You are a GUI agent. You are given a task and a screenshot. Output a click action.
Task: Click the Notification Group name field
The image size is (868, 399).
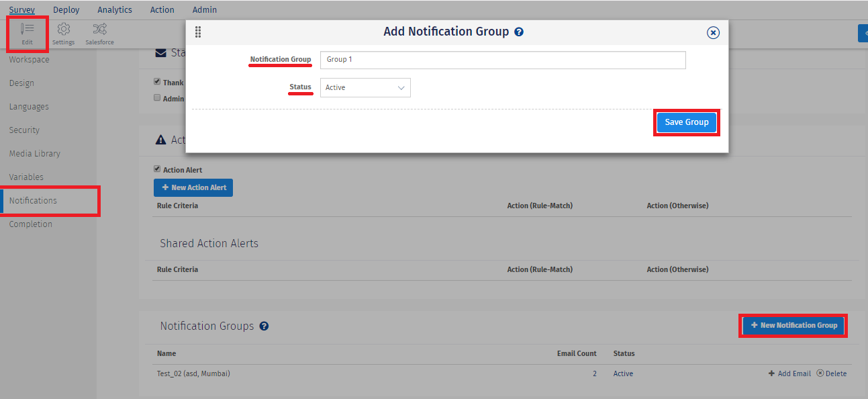(503, 60)
